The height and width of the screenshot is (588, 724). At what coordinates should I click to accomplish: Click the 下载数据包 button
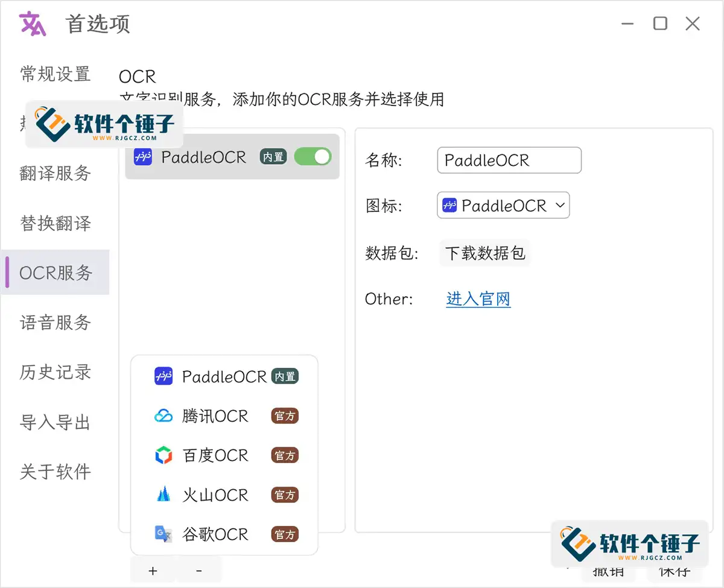(485, 253)
